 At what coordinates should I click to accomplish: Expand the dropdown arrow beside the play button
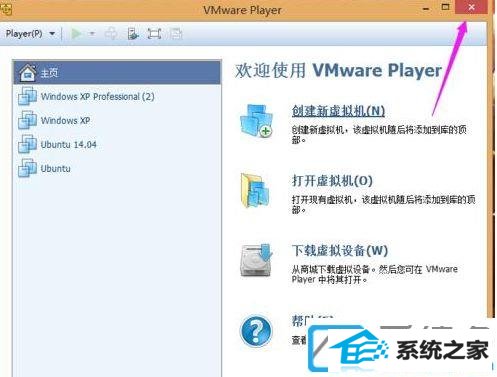(92, 34)
